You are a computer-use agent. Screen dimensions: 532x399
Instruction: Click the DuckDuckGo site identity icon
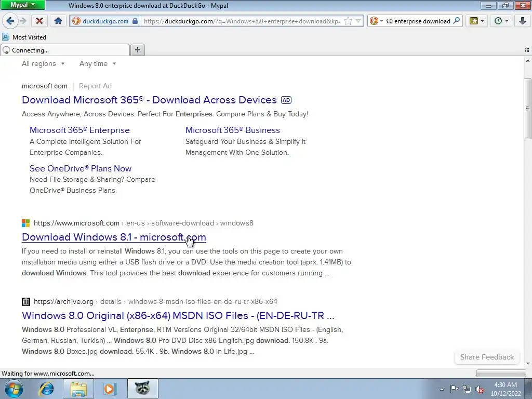(76, 21)
